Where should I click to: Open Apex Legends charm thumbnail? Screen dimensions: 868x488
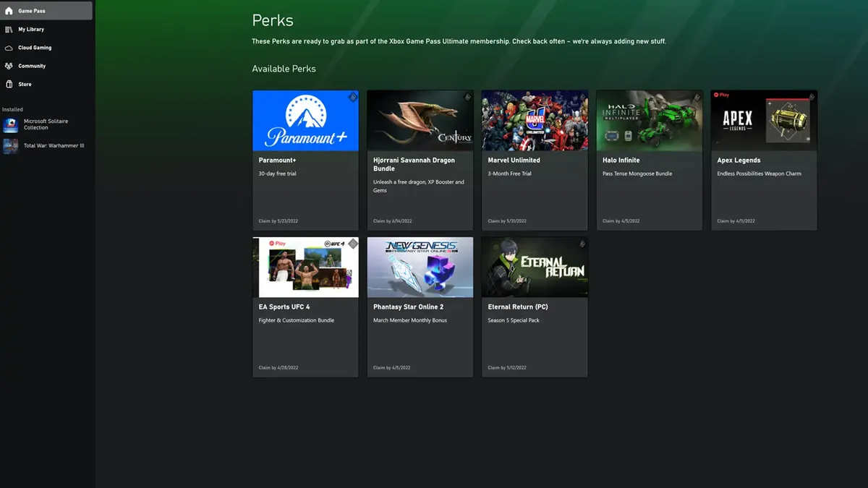(764, 121)
